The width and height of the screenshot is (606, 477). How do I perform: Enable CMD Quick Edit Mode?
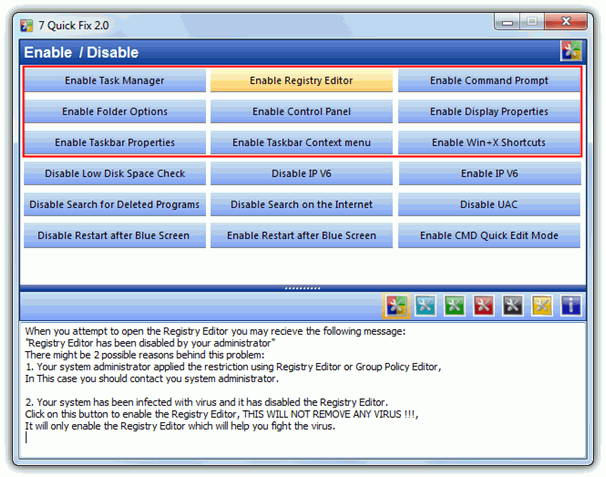click(489, 236)
